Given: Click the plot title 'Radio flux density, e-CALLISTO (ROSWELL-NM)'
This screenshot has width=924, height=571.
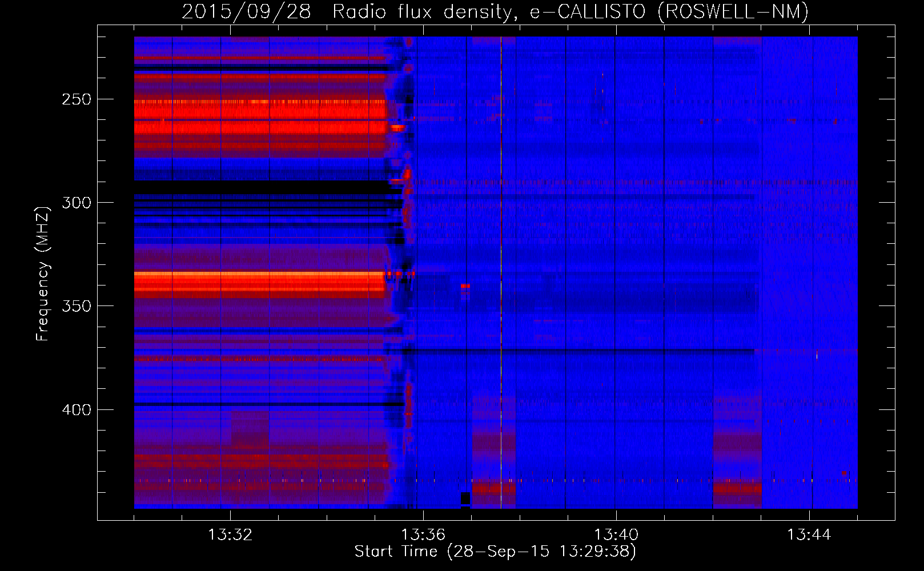Looking at the screenshot, I should coord(570,11).
